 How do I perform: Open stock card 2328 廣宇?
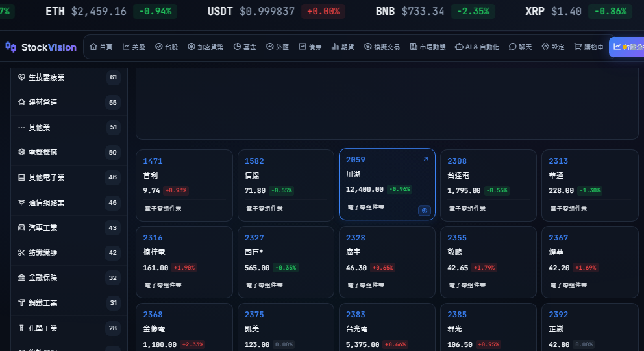coord(387,262)
